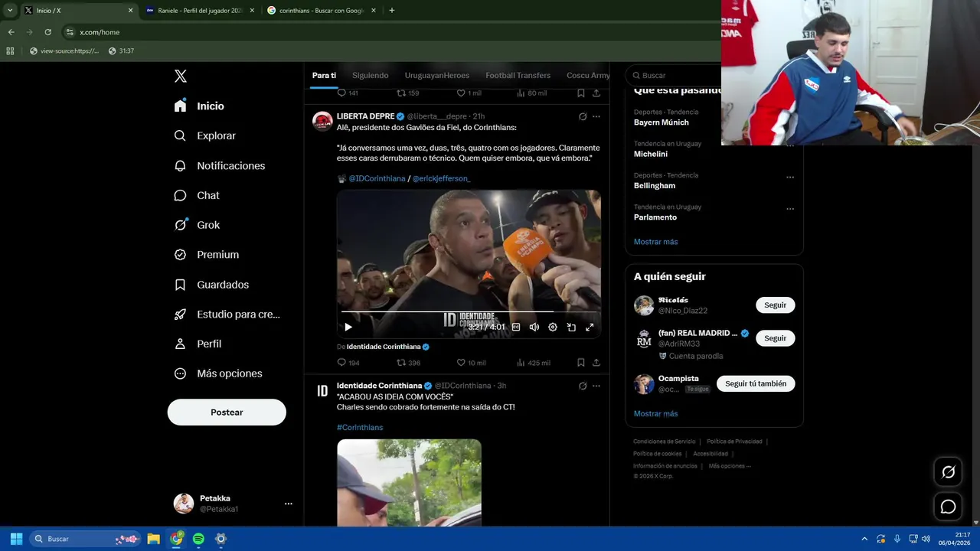The height and width of the screenshot is (551, 980).
Task: Bookmark the LIBERTA DEPRE post
Action: (581, 363)
